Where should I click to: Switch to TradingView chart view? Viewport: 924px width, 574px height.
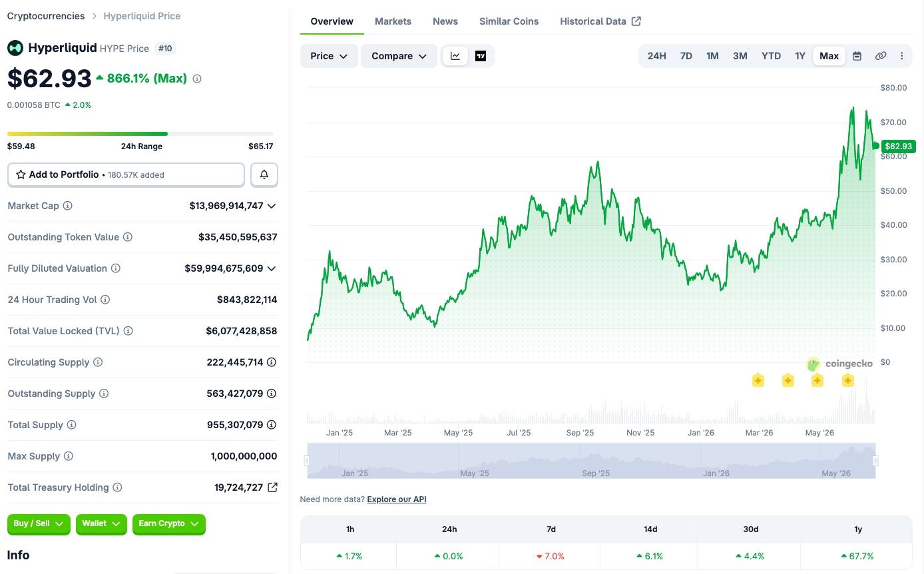(x=481, y=56)
